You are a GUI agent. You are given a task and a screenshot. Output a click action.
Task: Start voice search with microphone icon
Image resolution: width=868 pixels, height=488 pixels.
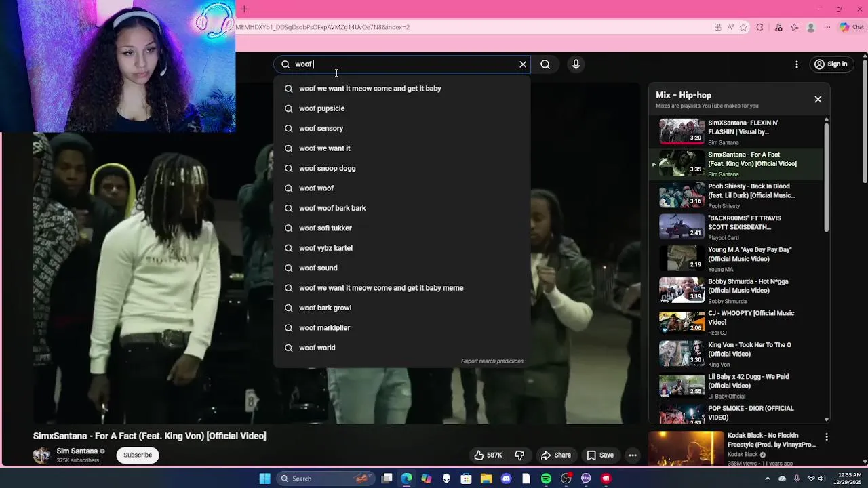[576, 64]
